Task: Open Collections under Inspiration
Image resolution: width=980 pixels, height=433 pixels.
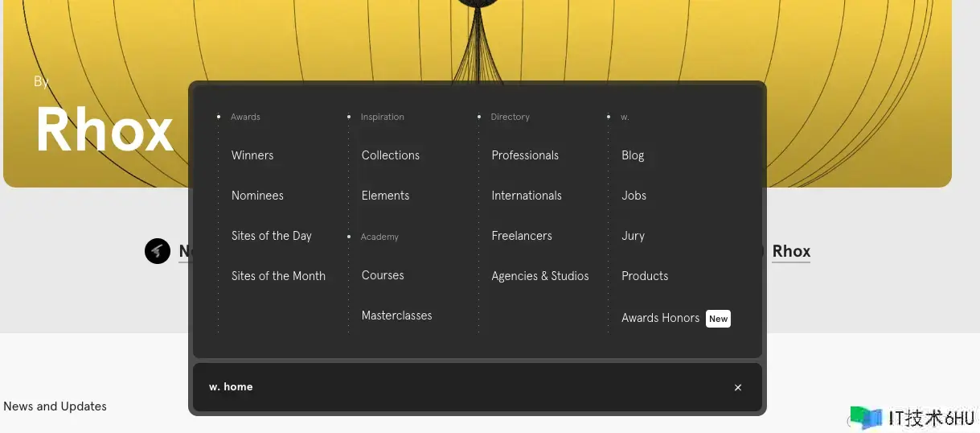Action: point(391,155)
